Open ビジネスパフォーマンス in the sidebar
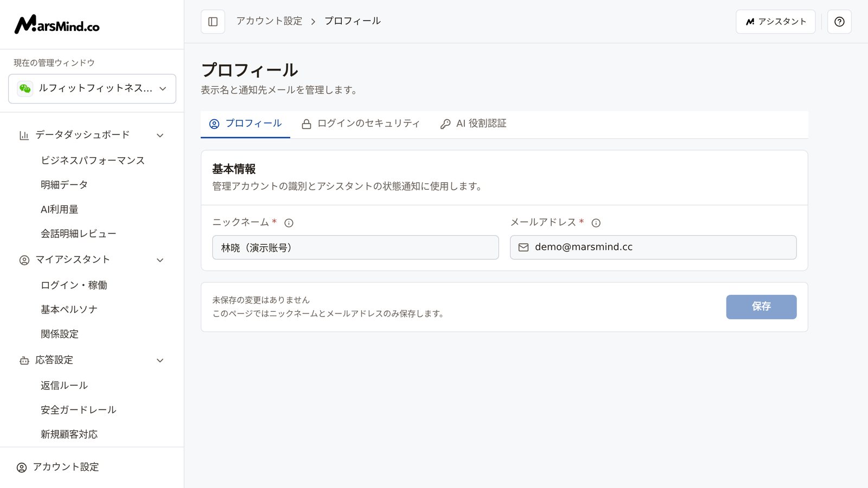The height and width of the screenshot is (488, 868). (93, 160)
